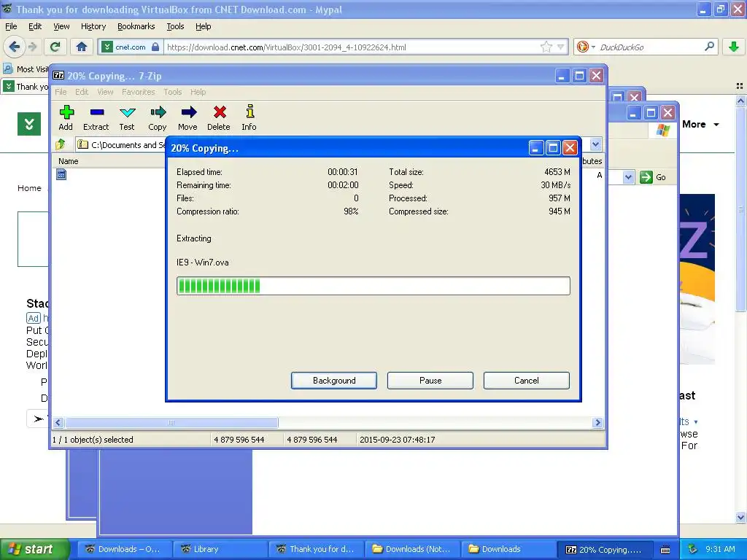Viewport: 747px width, 560px height.
Task: Open the browser History menu
Action: (93, 26)
